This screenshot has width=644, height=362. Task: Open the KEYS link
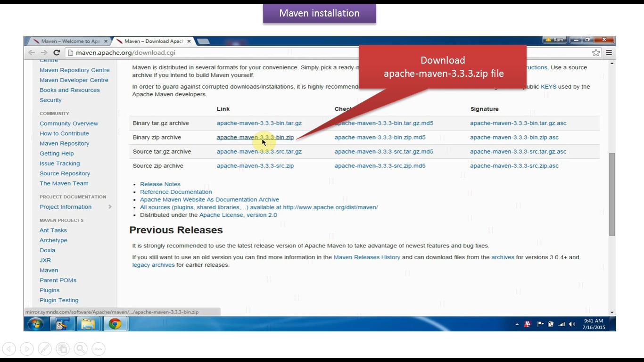pos(548,87)
